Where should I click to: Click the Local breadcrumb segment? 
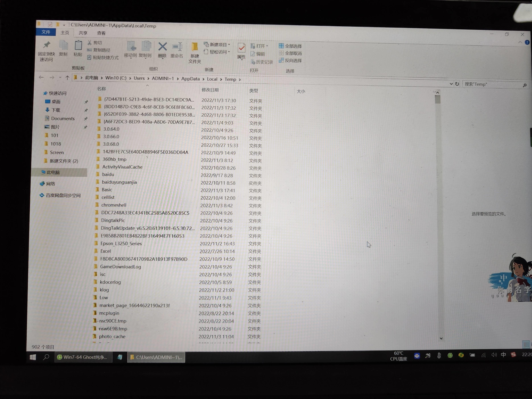click(212, 79)
